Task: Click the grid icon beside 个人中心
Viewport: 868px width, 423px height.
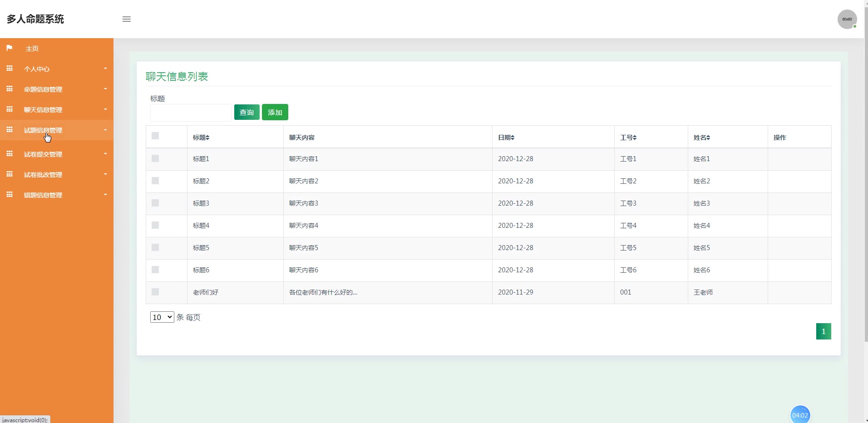Action: click(10, 68)
